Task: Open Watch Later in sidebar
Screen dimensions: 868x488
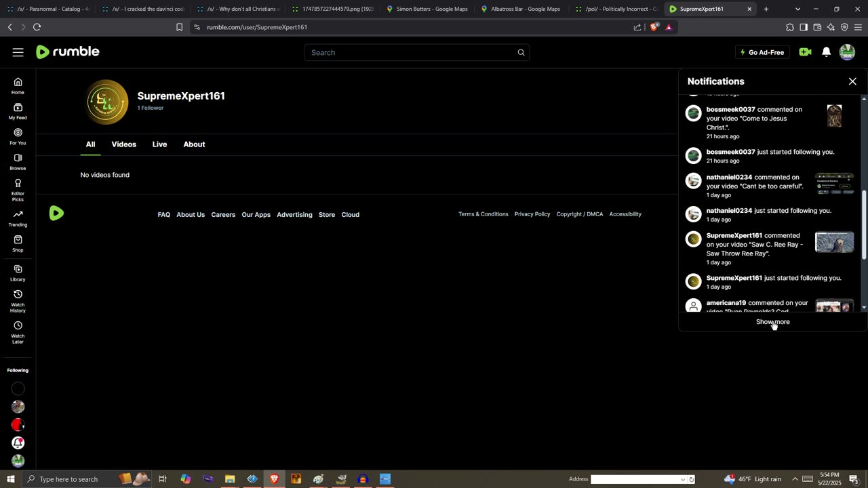Action: coord(18,332)
